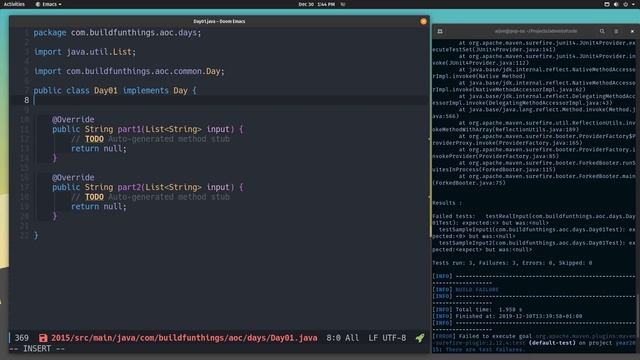Open the terminal new tab icon

pyautogui.click(x=440, y=31)
